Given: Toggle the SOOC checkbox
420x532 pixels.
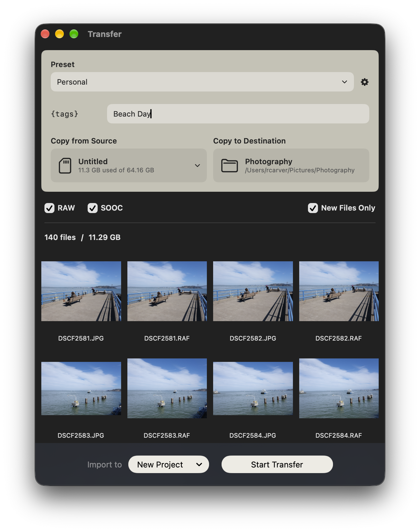Looking at the screenshot, I should pyautogui.click(x=93, y=208).
